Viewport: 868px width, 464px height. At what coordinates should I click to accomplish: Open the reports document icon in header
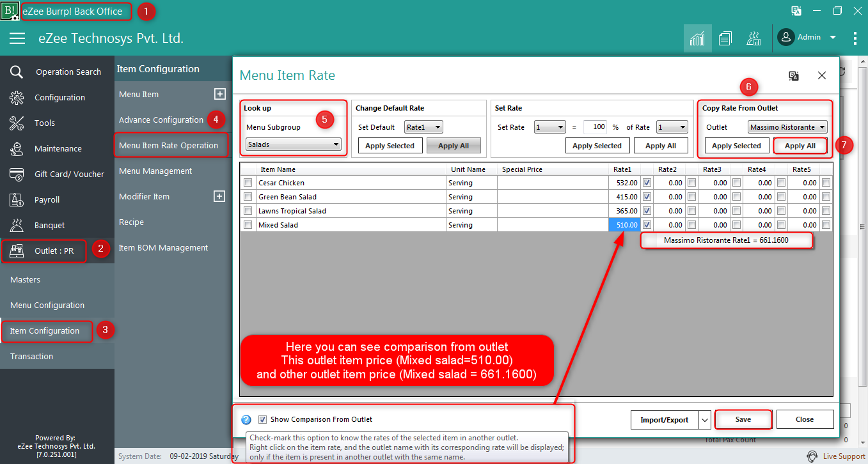click(x=725, y=38)
